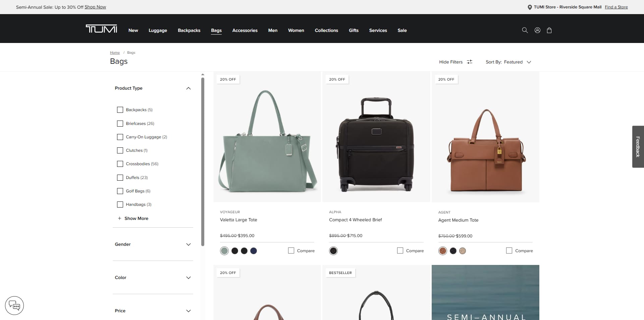Check the Crossbodies (56) filter

(x=120, y=164)
